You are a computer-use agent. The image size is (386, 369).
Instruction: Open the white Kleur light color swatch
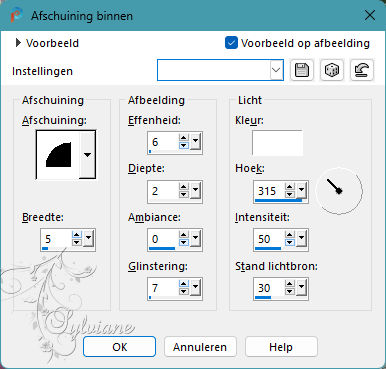277,143
